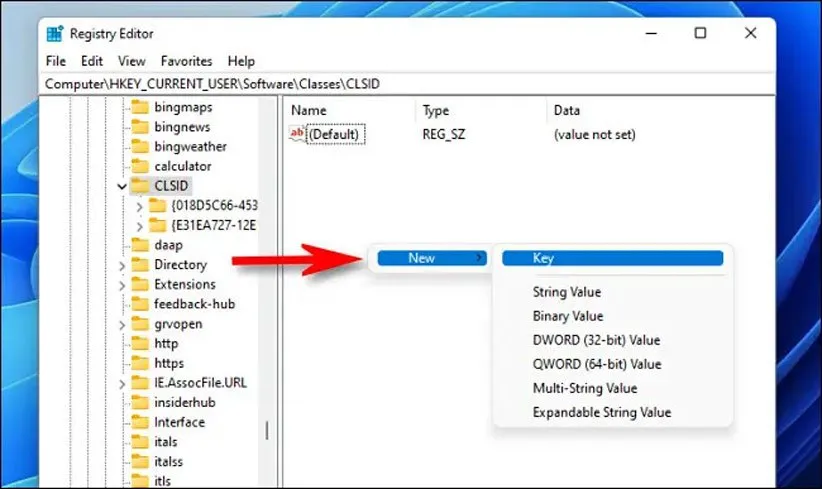Close the Registry Editor window

point(751,33)
